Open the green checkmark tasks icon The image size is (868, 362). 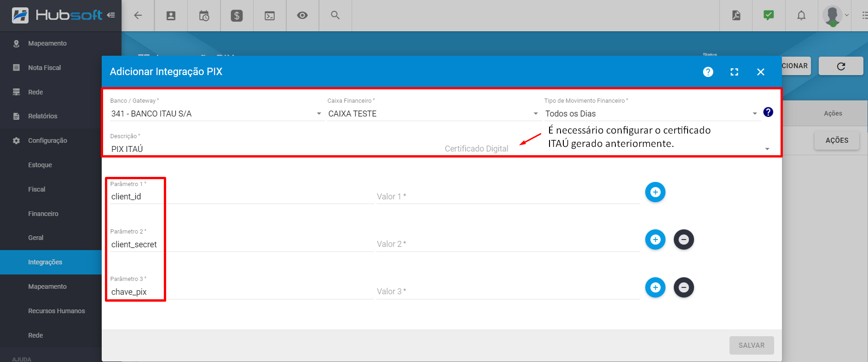pyautogui.click(x=769, y=15)
